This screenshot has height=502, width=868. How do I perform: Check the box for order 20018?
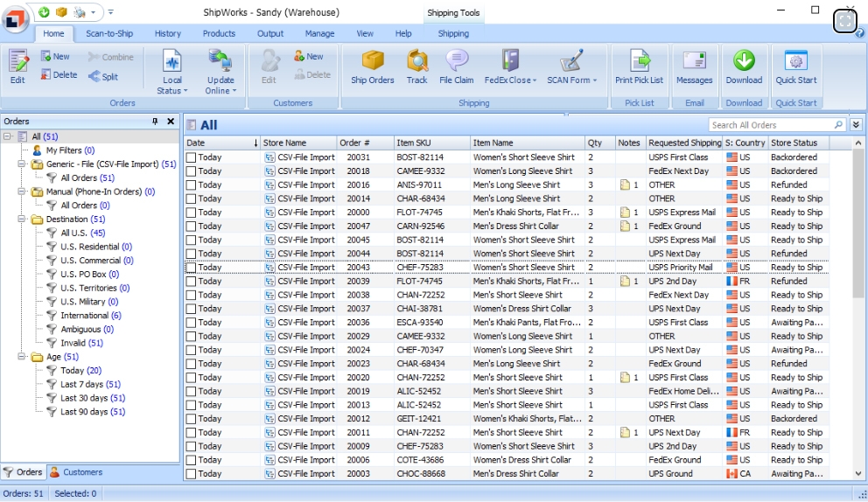(x=191, y=171)
